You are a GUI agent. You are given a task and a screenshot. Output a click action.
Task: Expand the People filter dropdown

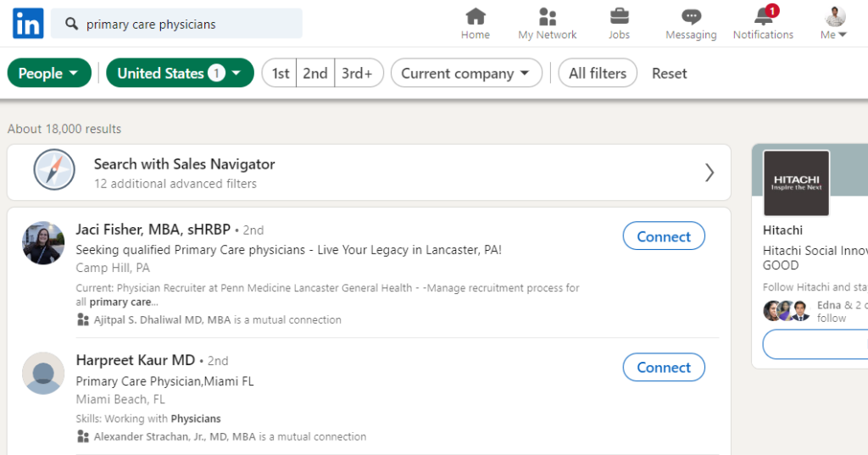click(48, 74)
